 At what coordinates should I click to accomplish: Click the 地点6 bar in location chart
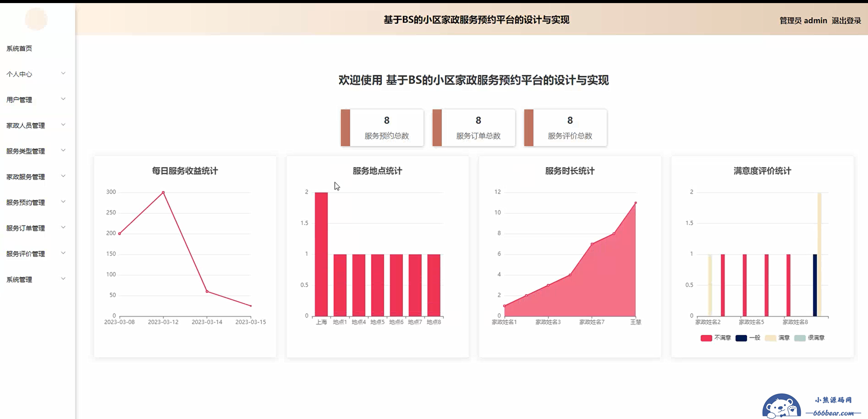[396, 285]
